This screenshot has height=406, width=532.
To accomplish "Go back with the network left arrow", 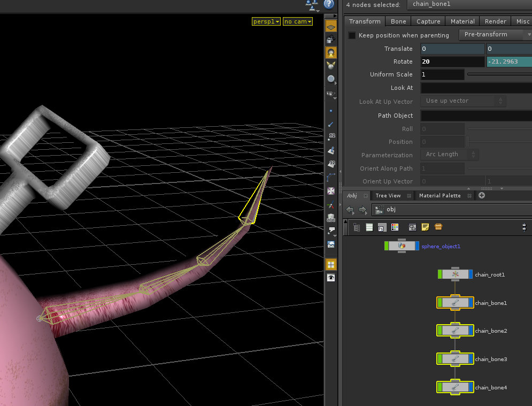I will 350,210.
